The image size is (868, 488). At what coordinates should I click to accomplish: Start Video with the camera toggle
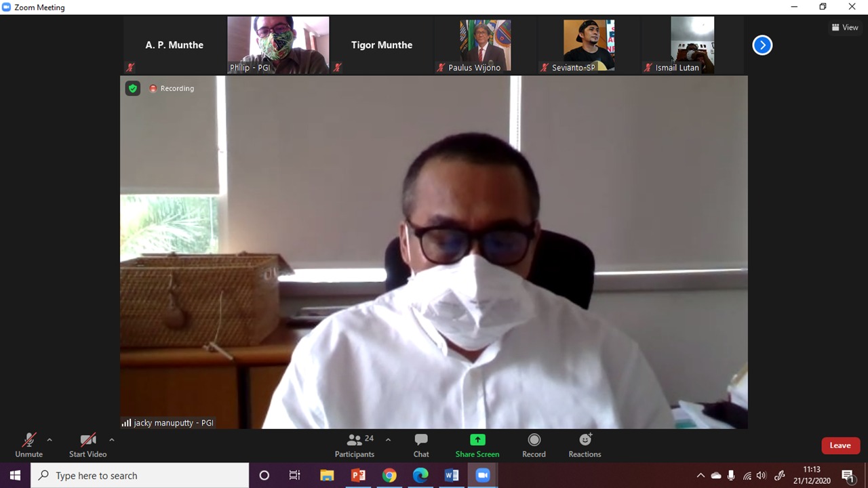[87, 445]
